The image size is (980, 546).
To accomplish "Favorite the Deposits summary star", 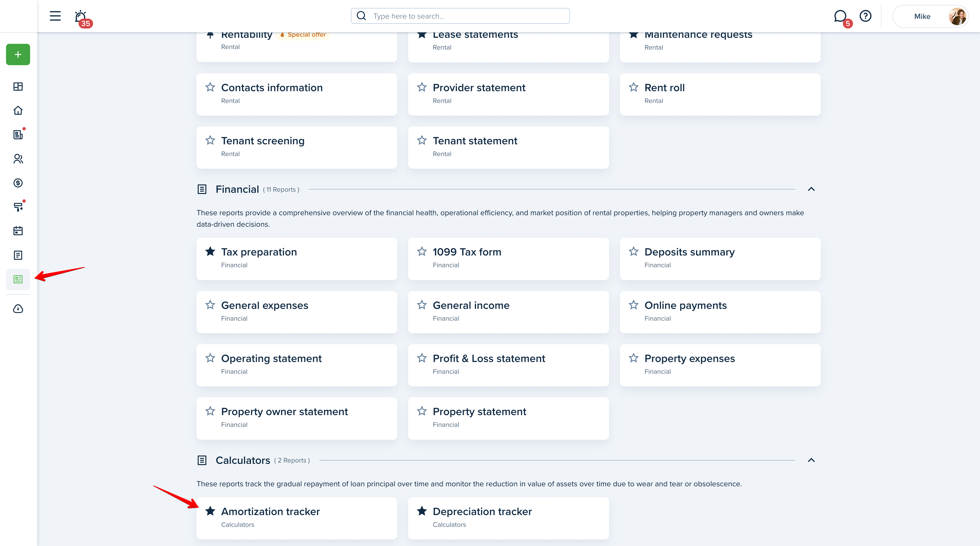I will (633, 251).
